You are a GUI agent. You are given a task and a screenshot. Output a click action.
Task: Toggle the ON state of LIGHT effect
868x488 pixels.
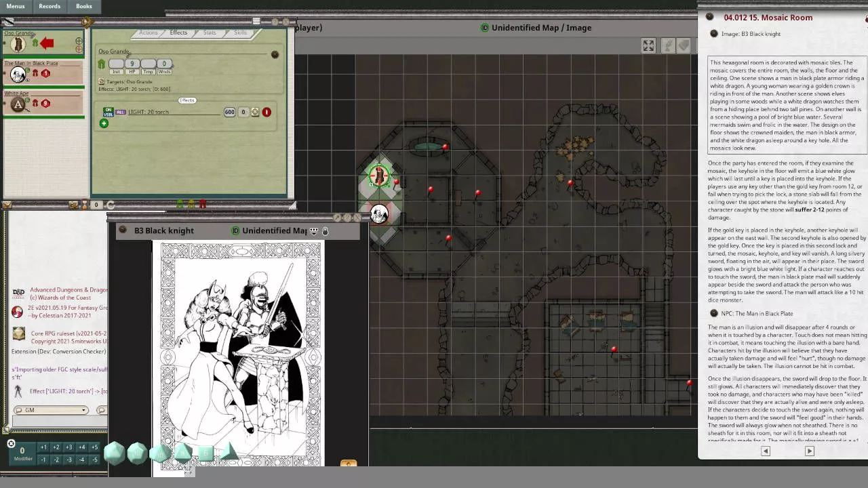[108, 109]
